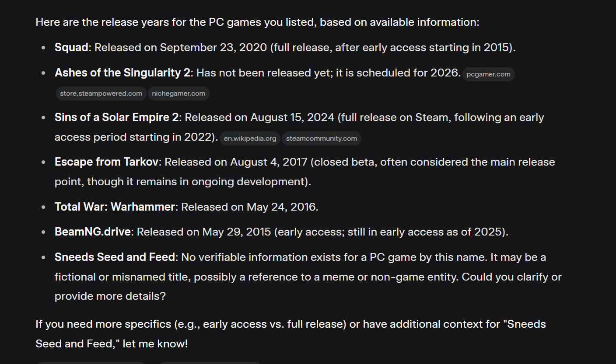Image resolution: width=616 pixels, height=364 pixels.
Task: Click the bold Escape from Tarkov title
Action: (x=106, y=162)
